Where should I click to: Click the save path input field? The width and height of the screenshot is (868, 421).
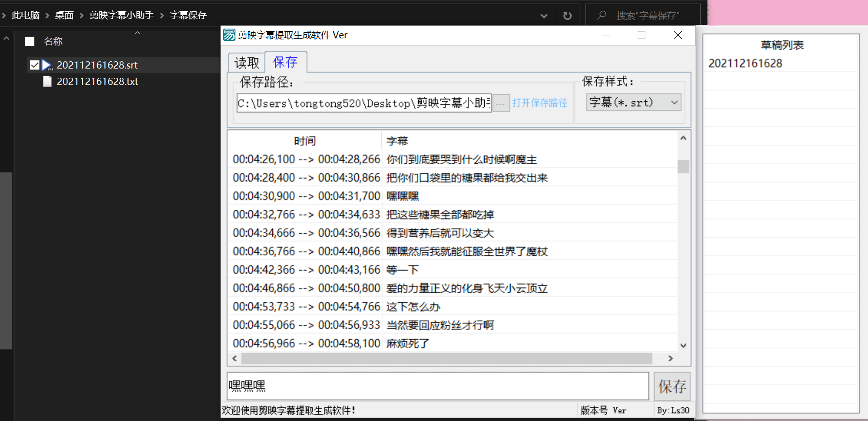(364, 103)
